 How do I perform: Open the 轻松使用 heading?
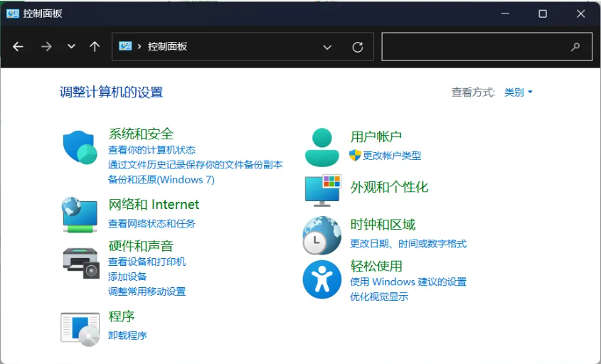pos(376,266)
